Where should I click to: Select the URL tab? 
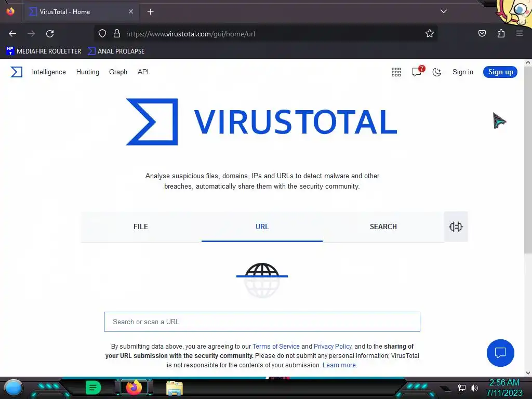(x=262, y=227)
